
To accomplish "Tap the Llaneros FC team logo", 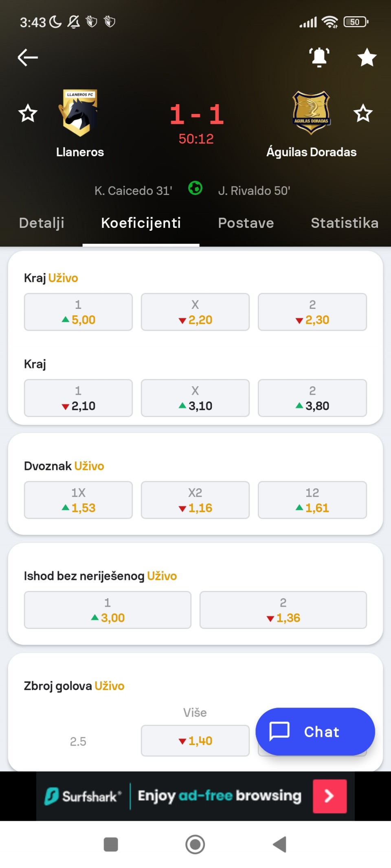I will coord(80,113).
